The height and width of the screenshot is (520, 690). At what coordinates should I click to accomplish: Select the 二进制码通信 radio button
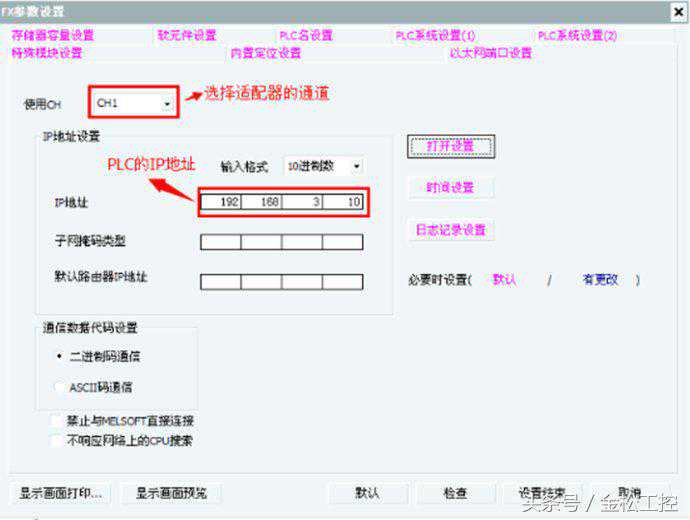[x=59, y=356]
